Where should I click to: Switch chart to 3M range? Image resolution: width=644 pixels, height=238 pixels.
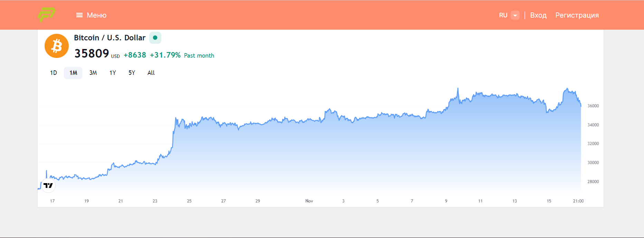tap(93, 73)
